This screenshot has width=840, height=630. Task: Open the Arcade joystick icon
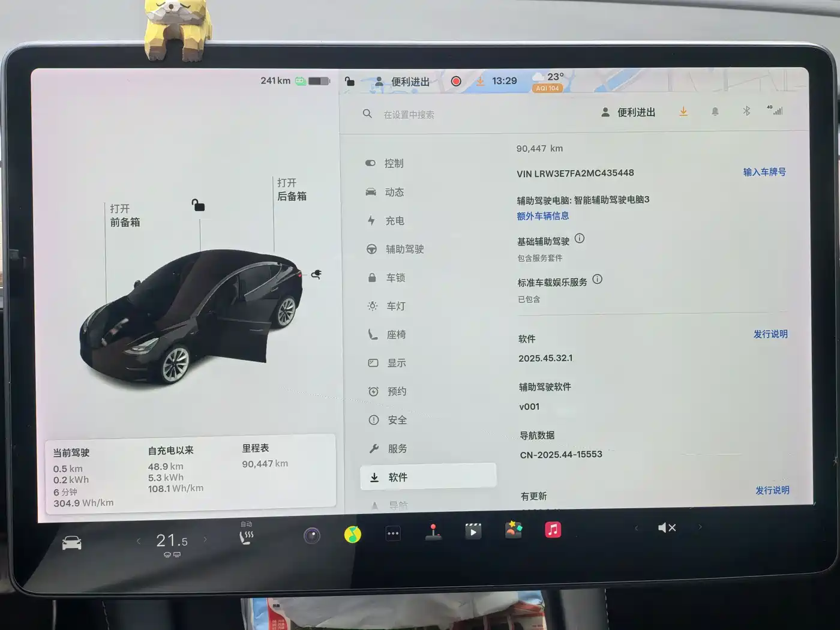tap(433, 532)
